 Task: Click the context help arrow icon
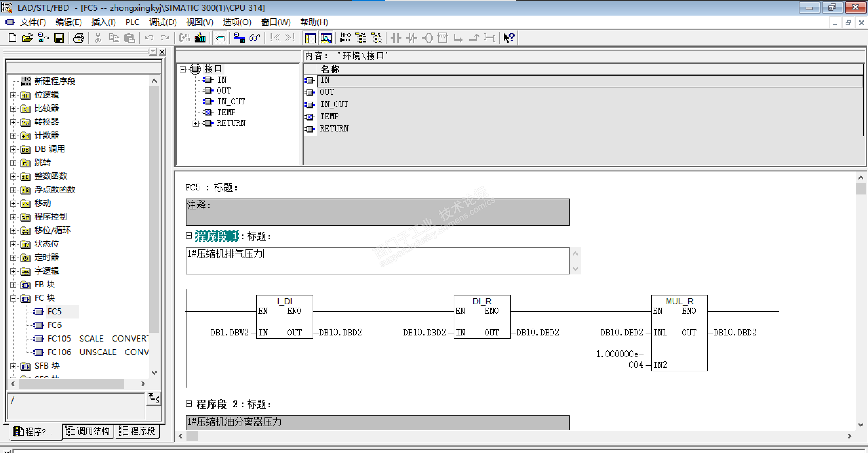coord(509,38)
